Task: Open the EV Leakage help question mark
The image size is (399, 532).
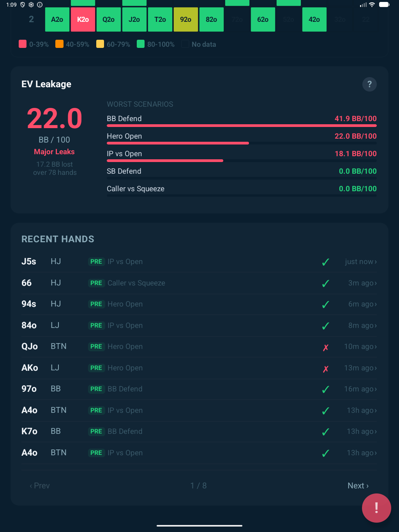Action: point(369,84)
